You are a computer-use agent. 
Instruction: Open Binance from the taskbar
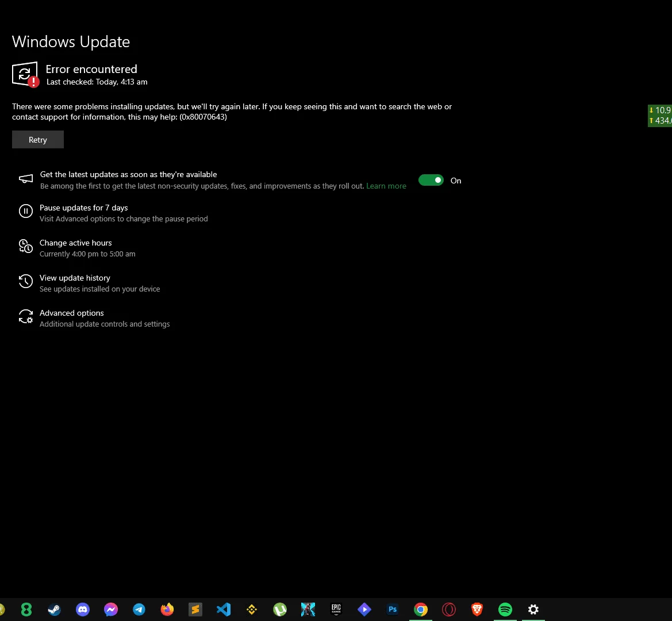(x=252, y=609)
